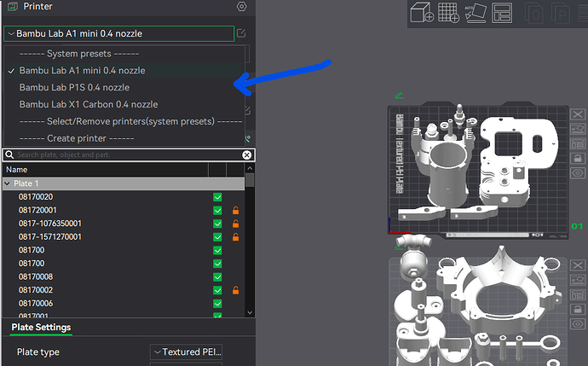Click object list scrollbar down arrow
588x366 pixels.
pyautogui.click(x=250, y=312)
